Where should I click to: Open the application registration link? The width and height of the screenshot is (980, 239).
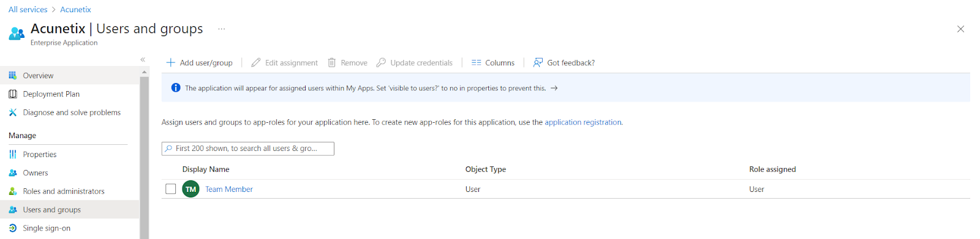583,122
